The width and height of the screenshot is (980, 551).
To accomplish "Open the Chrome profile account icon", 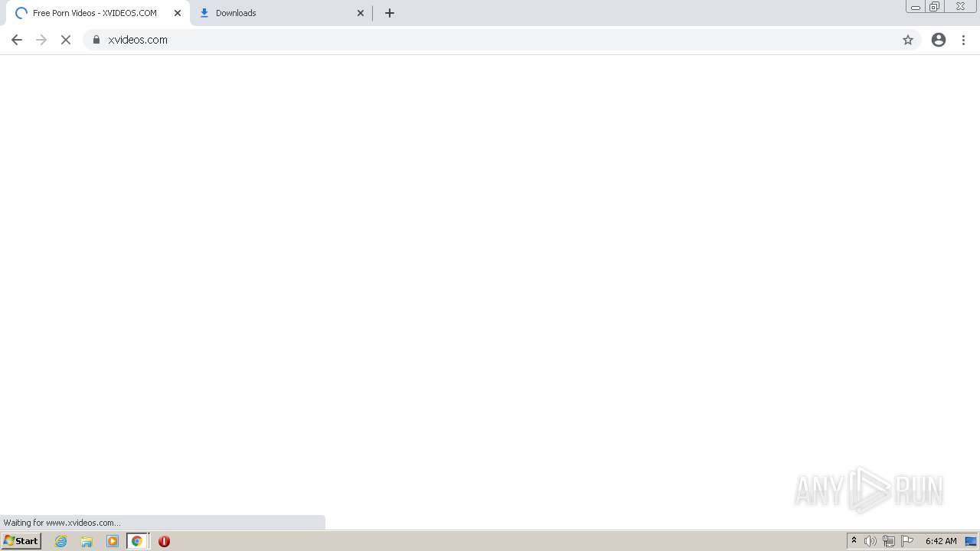I will click(939, 40).
